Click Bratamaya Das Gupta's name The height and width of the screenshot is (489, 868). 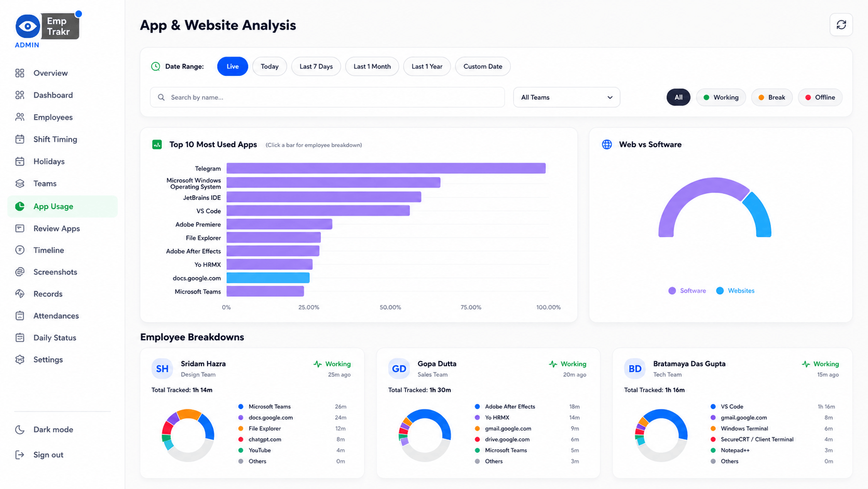point(689,364)
